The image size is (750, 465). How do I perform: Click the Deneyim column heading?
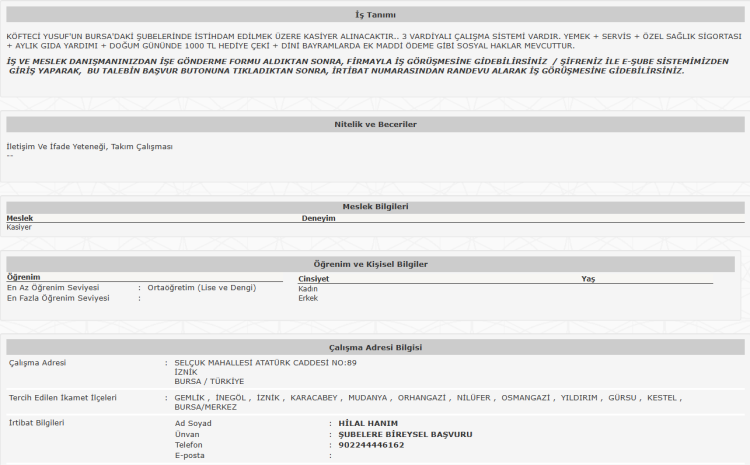click(318, 218)
